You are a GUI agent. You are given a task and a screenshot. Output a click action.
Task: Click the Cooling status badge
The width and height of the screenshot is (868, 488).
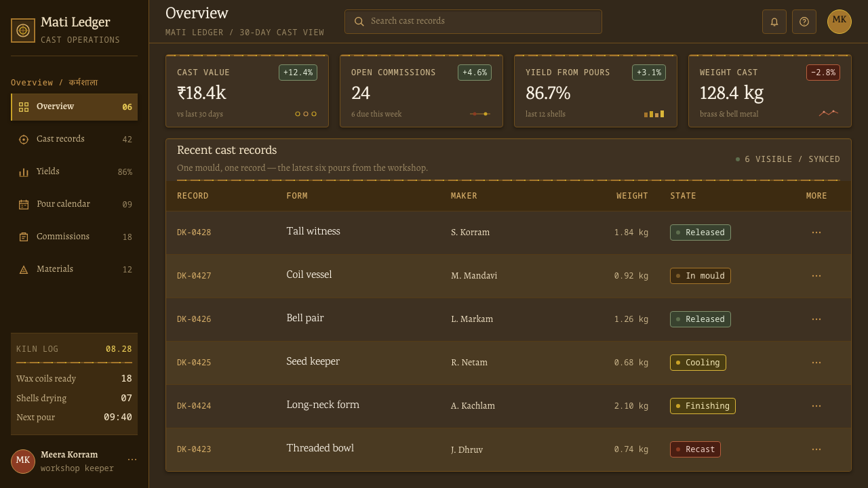[698, 363]
